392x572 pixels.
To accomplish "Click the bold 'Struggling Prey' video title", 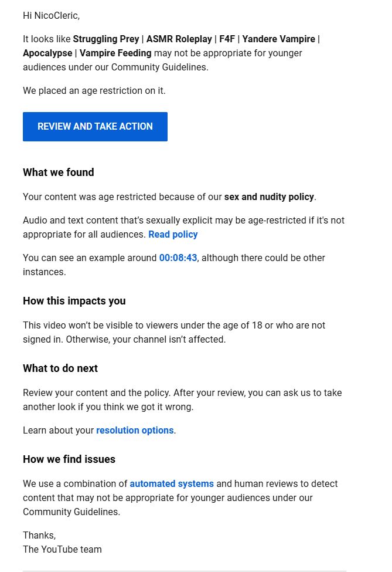I will [x=106, y=39].
